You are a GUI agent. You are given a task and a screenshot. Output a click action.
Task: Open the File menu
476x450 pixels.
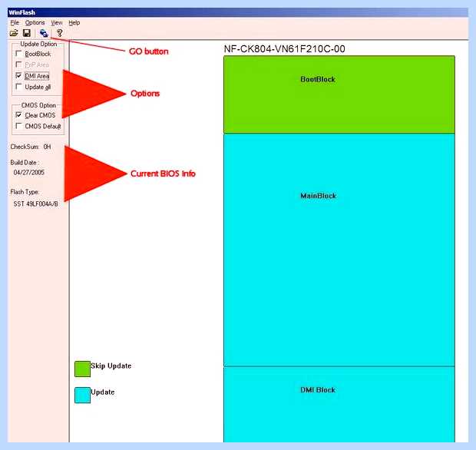pyautogui.click(x=15, y=23)
